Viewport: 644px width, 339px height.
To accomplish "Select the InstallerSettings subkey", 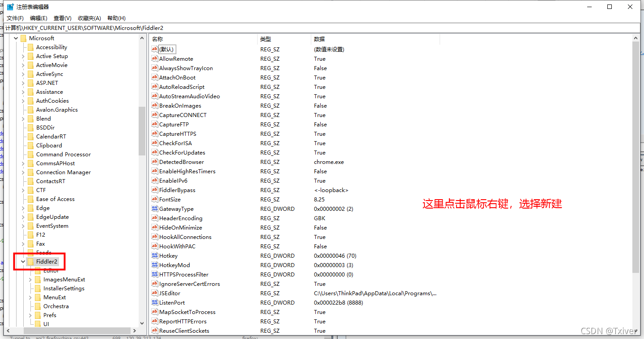I will (64, 288).
